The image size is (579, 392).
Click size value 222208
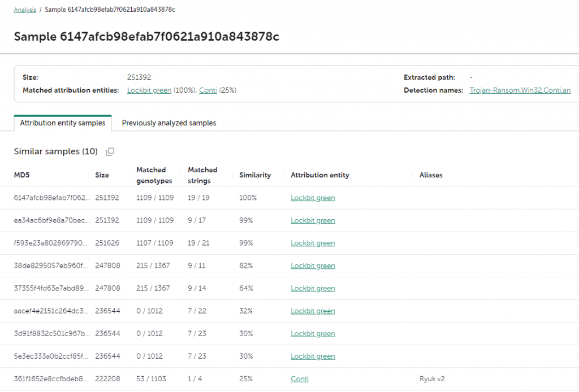107,378
